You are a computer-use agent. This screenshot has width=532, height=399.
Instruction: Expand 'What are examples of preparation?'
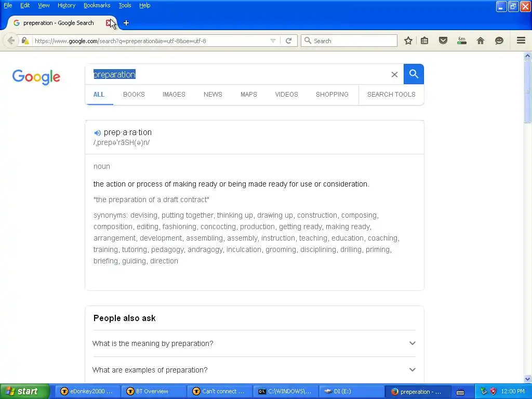(254, 370)
